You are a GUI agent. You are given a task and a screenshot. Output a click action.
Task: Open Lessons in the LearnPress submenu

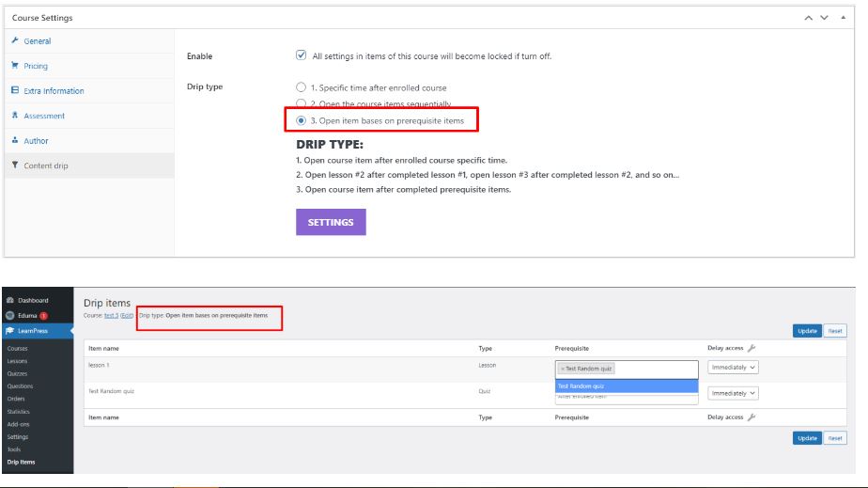[17, 361]
